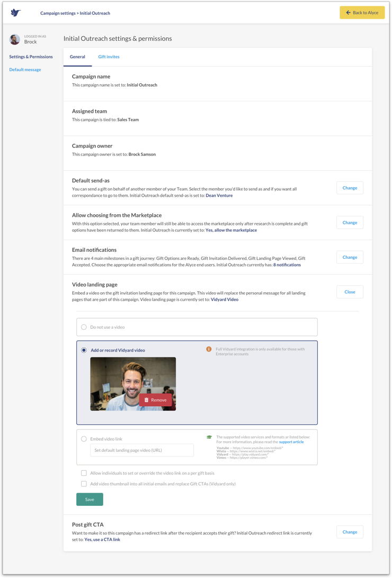Screen dimensions: 392x578
Task: Click the Dean Venture link
Action: pos(219,195)
